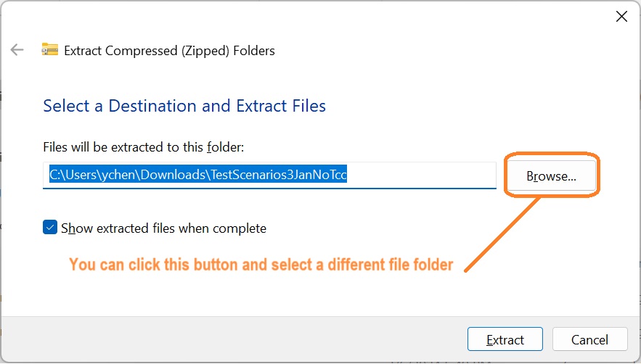641x364 pixels.
Task: Click the zipped folder icon beside the title
Action: (49, 50)
